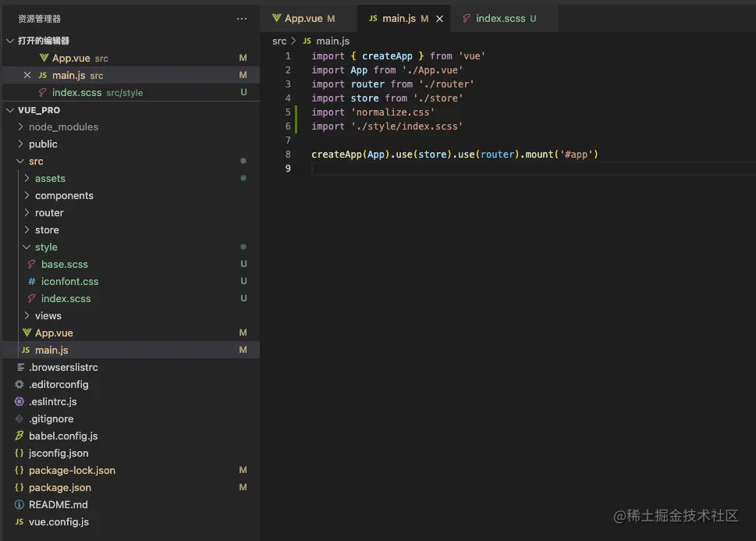756x541 pixels.
Task: Click main.js in the breadcrumb path
Action: (332, 41)
